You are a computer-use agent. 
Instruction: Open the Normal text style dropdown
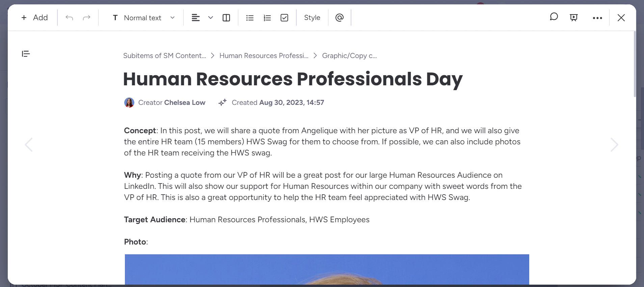[143, 18]
